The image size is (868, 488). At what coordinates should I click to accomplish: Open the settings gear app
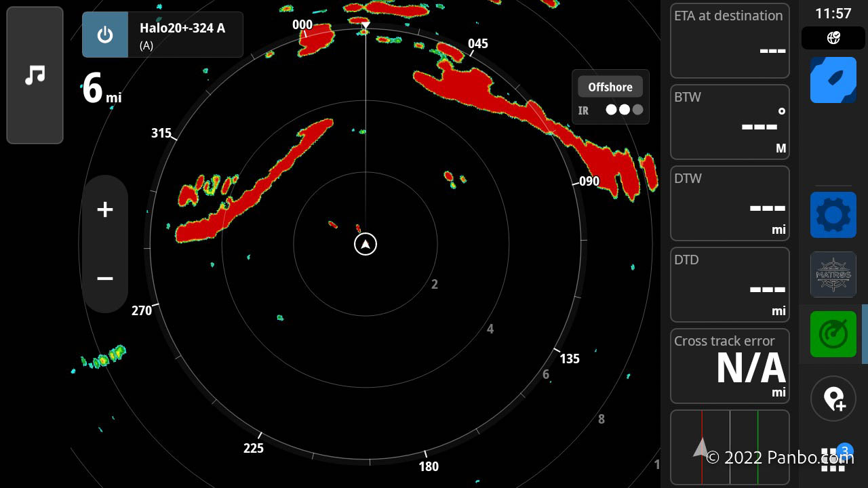click(833, 215)
